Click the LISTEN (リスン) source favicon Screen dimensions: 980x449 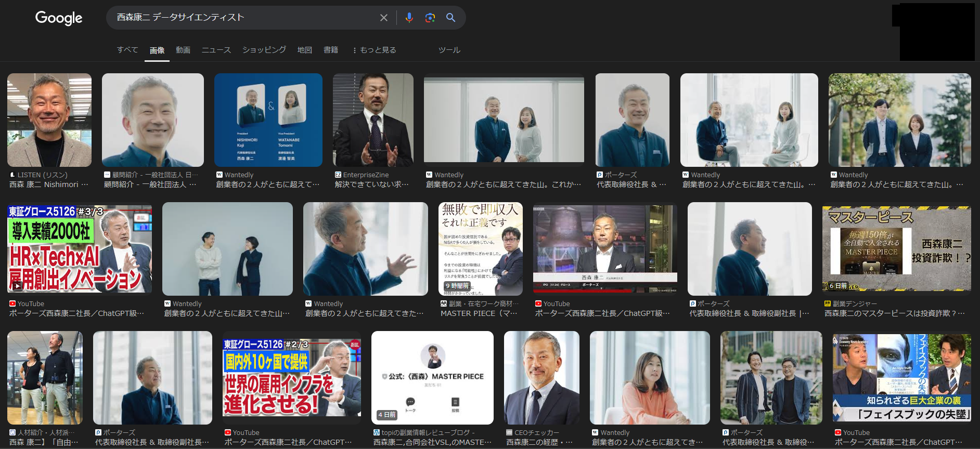point(12,175)
